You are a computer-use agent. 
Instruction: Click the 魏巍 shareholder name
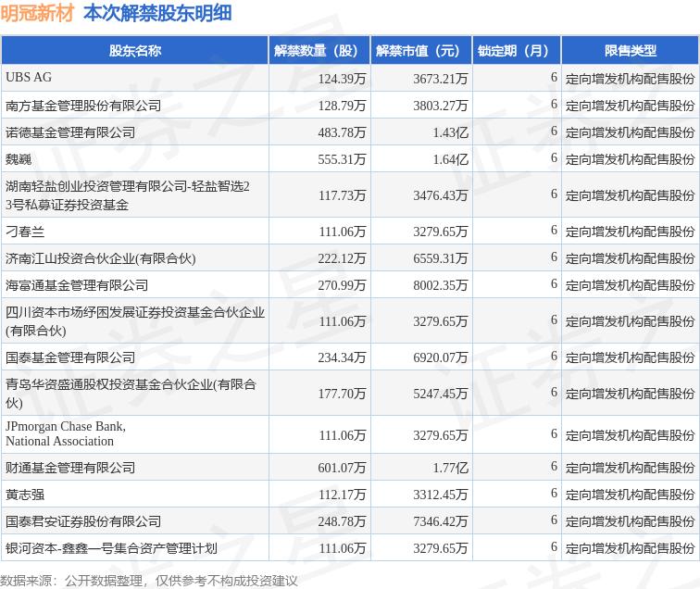coord(19,159)
